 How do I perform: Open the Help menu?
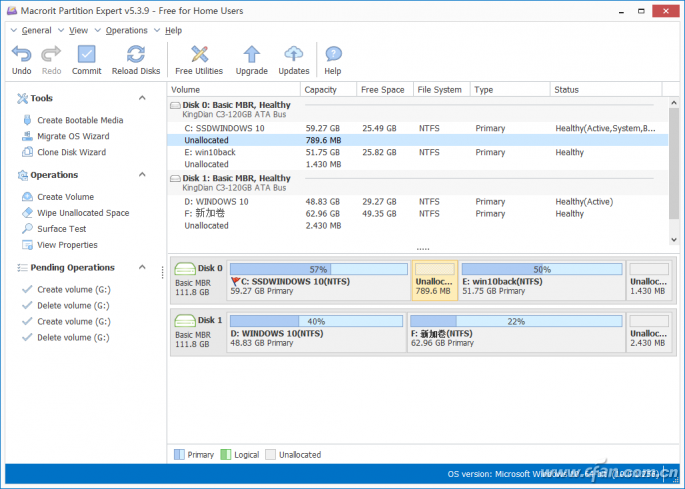tap(173, 30)
